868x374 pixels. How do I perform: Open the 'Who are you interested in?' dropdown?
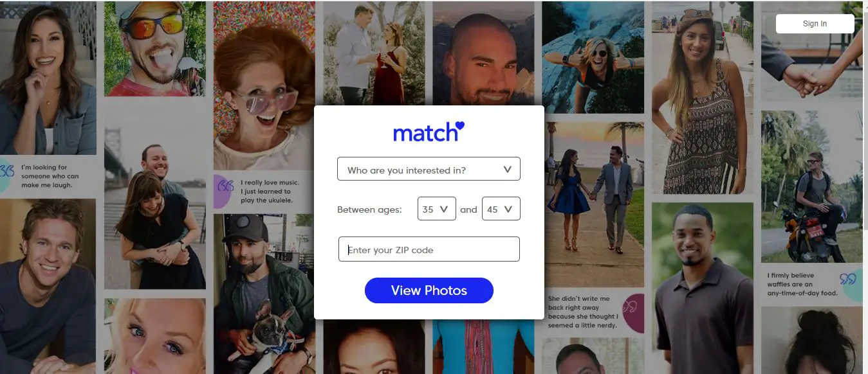[x=429, y=169]
